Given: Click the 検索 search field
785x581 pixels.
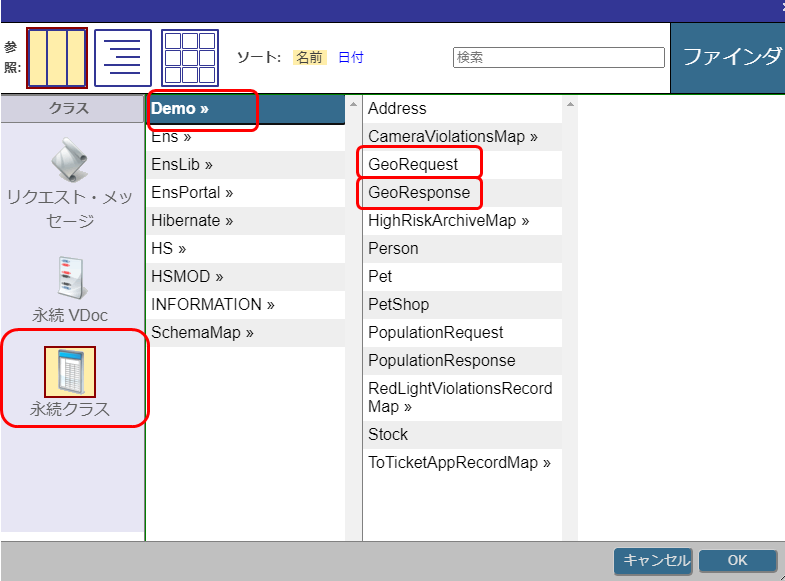Looking at the screenshot, I should 558,57.
